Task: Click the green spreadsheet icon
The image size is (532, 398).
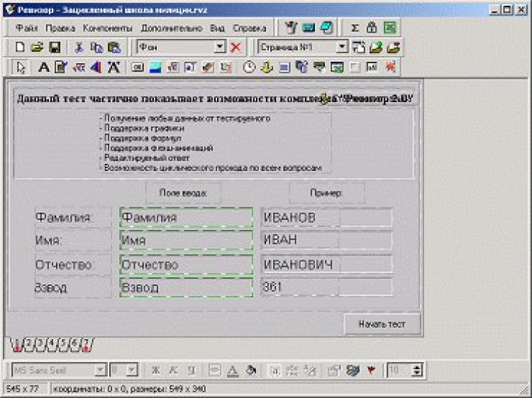Action: click(x=390, y=28)
